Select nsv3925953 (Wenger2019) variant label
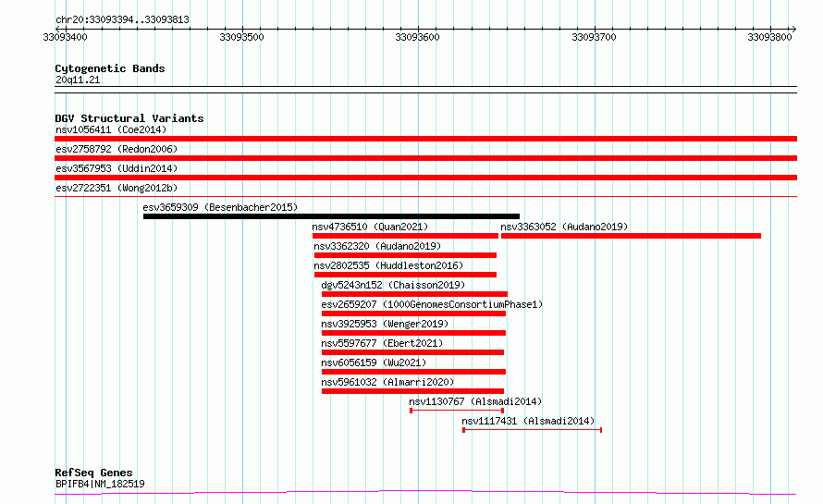Screen dimensions: 823x504 (x=385, y=324)
